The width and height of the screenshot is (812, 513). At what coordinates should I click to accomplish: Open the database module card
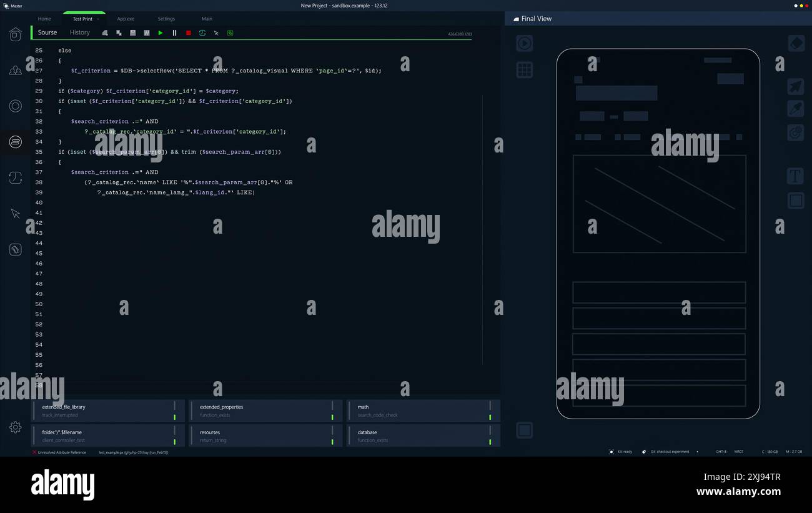coord(423,436)
